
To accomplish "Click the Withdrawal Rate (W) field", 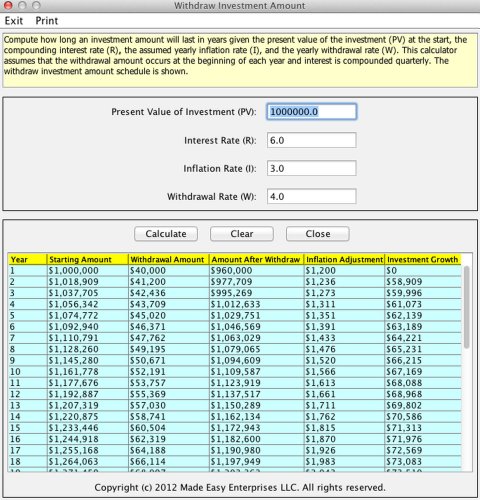I will 312,196.
